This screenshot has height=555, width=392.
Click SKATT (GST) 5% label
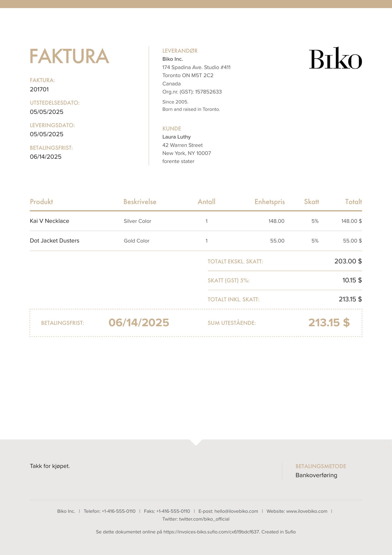tap(228, 280)
